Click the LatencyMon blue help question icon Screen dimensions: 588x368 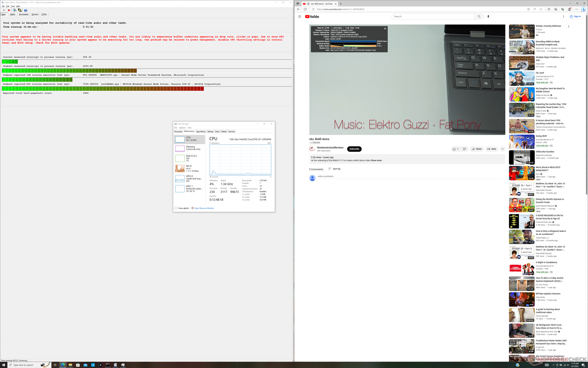tap(26, 10)
